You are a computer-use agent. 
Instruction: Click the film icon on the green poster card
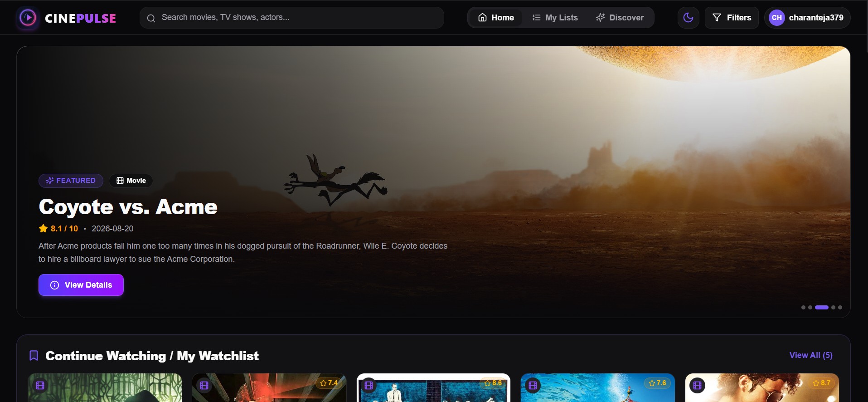[x=40, y=386]
